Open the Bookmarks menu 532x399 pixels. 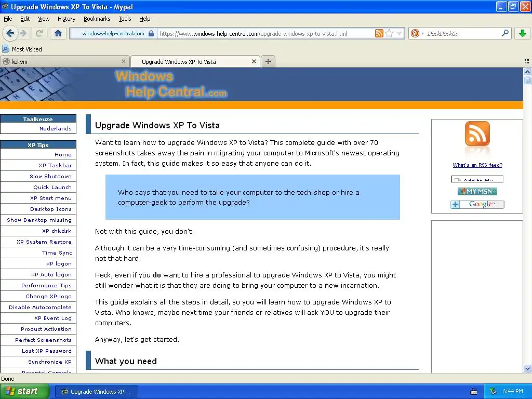(97, 19)
